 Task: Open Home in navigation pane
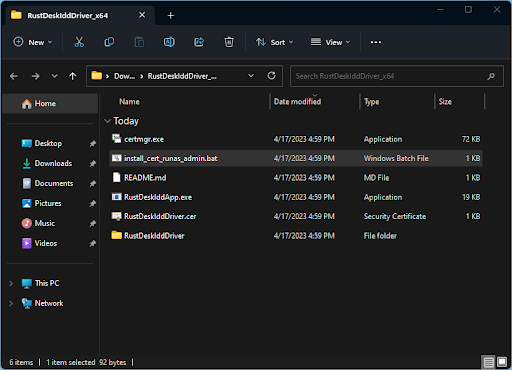50,103
